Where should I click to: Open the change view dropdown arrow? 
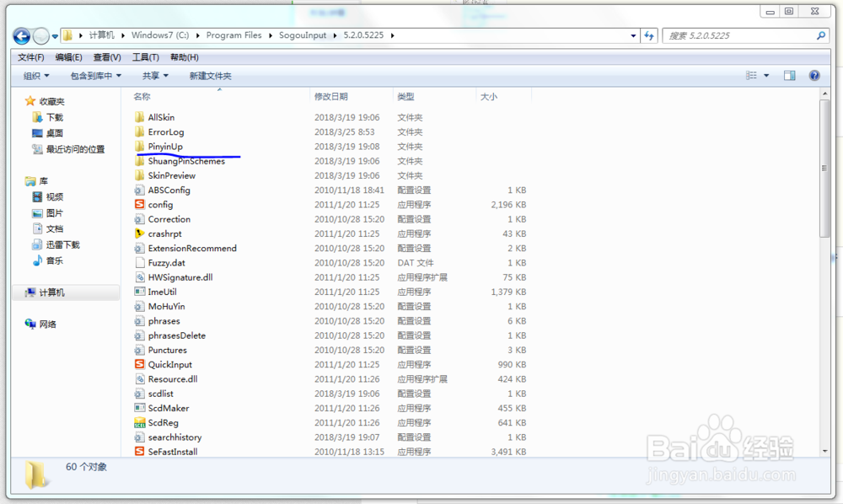click(767, 75)
